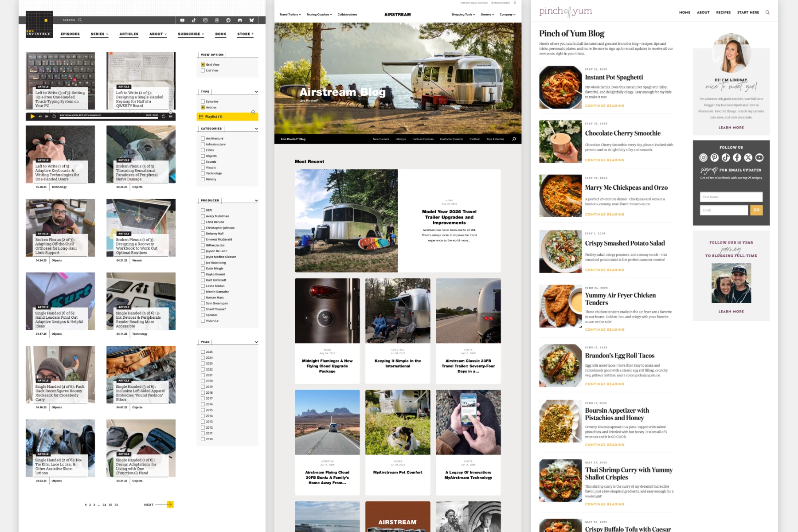Image resolution: width=798 pixels, height=532 pixels.
Task: Check the 2025 year filter
Action: [x=203, y=352]
